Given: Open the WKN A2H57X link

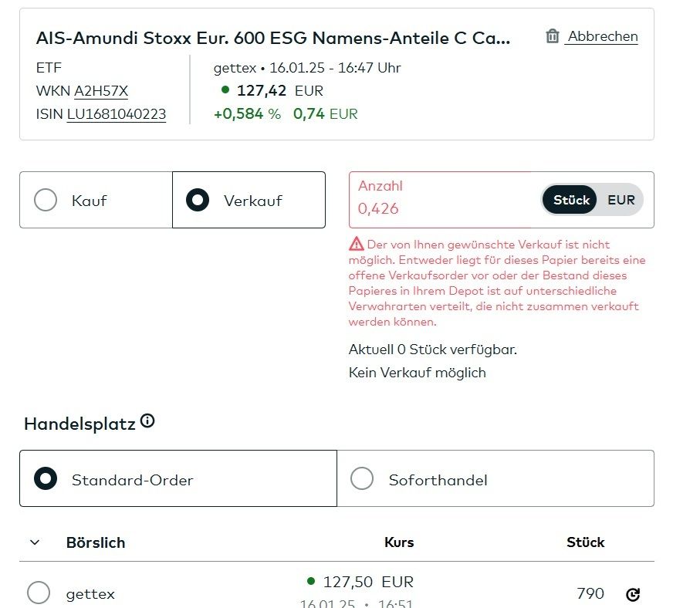Looking at the screenshot, I should point(101,91).
